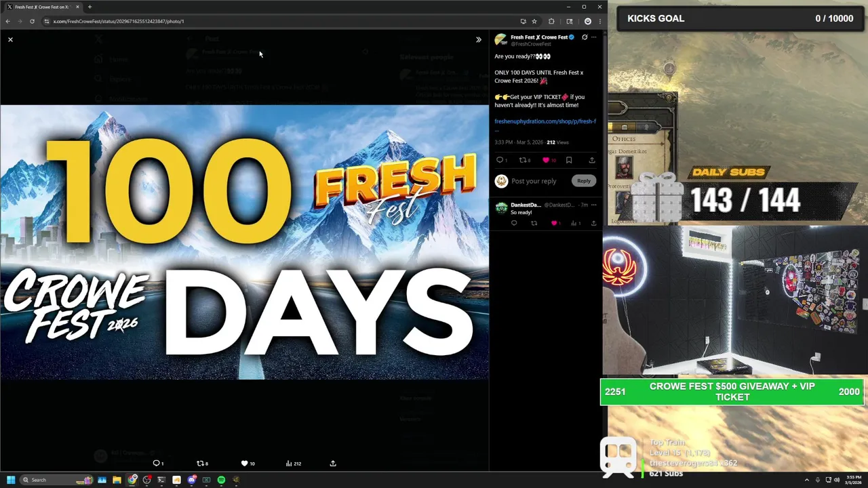Open the Fresh Fest X Crowe Fest profile avatar
The height and width of the screenshot is (488, 868).
click(x=500, y=40)
